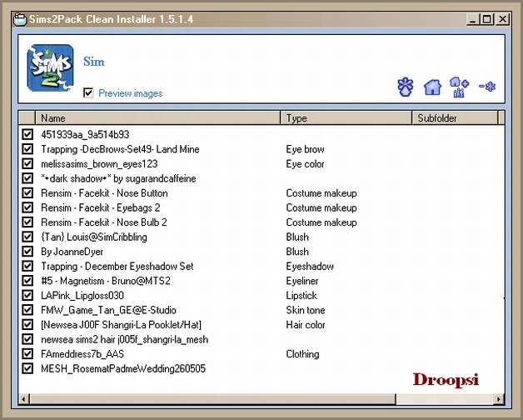Select the row named 451939aa_9a514b93
Image resolution: width=523 pixels, height=420 pixels.
click(85, 134)
